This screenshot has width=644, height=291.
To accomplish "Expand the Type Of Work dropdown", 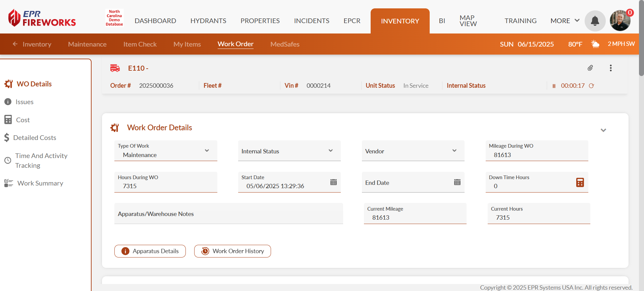I will [207, 151].
